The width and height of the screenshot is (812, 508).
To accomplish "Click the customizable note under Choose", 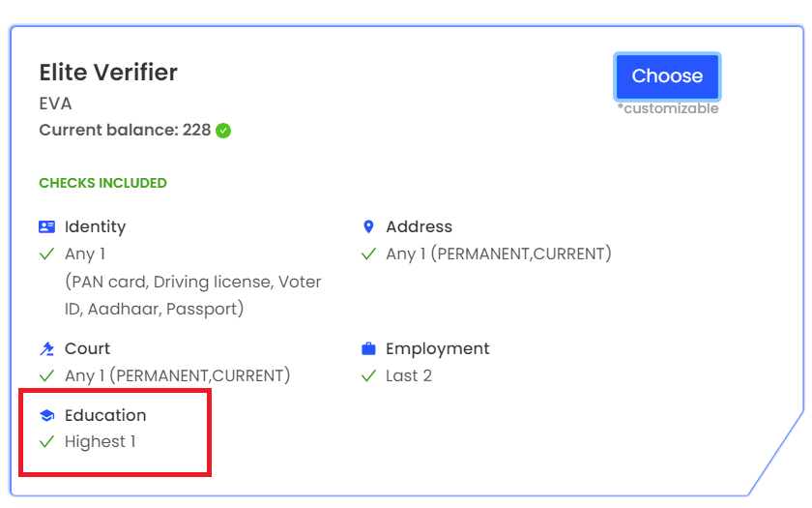I will coord(668,108).
